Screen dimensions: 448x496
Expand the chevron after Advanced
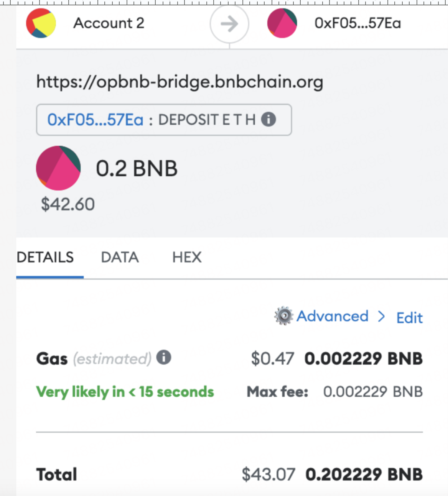click(381, 316)
